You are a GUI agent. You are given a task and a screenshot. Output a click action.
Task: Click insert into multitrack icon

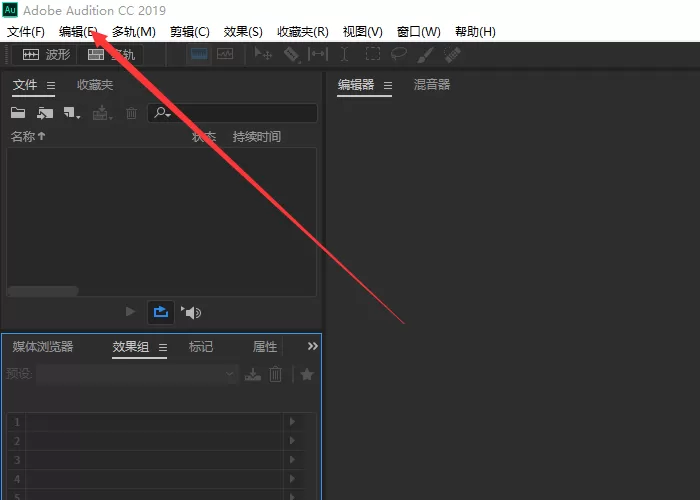click(102, 113)
